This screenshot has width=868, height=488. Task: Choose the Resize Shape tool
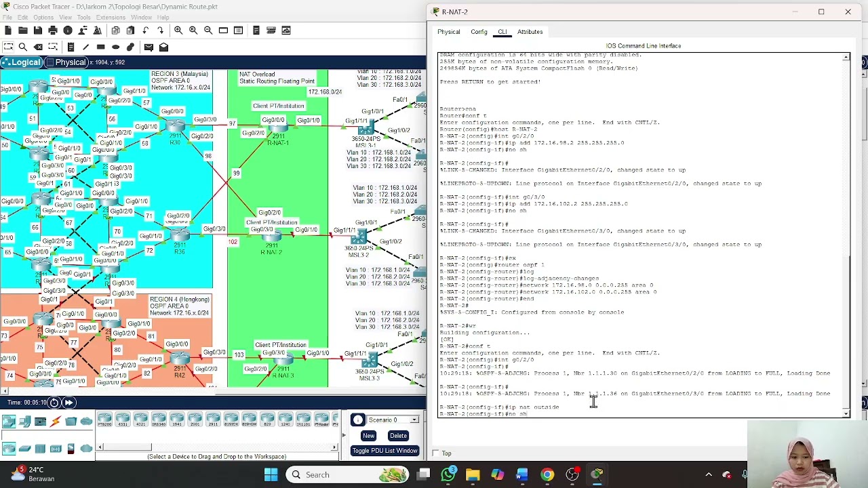(53, 47)
